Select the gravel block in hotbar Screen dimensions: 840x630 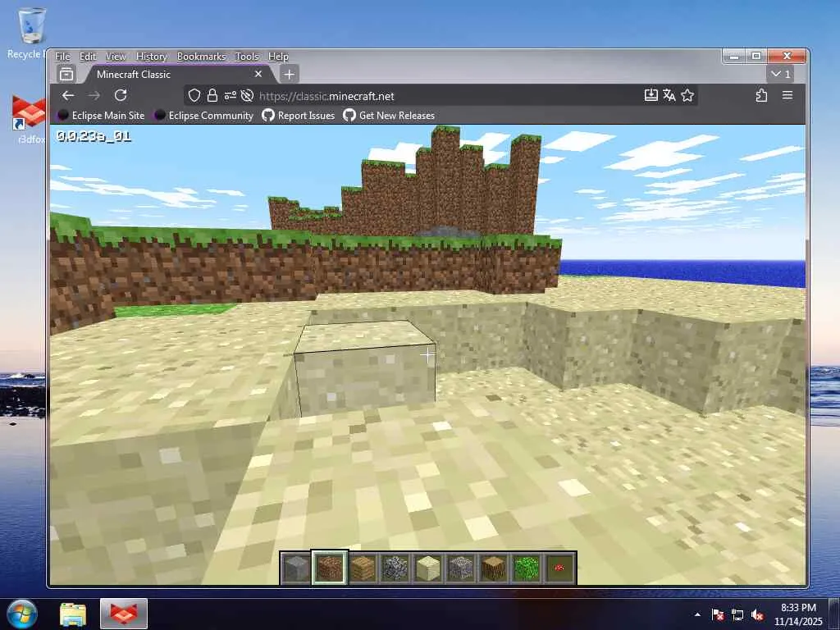pos(461,568)
